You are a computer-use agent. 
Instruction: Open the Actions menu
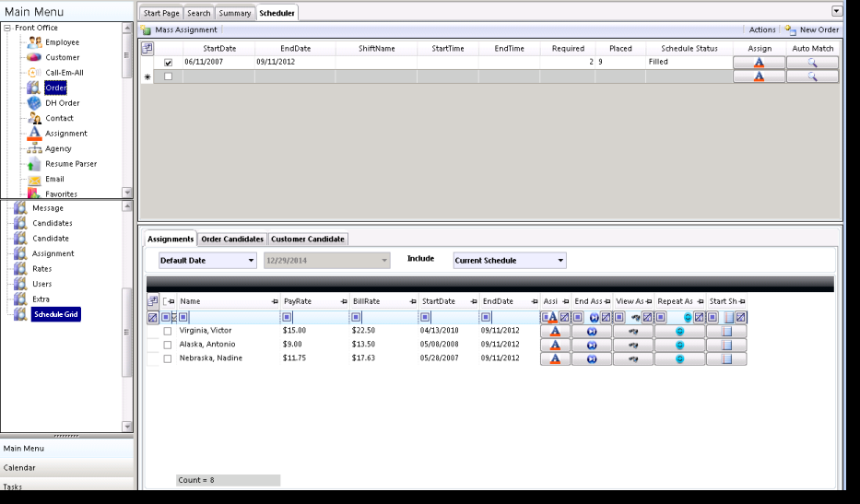pos(762,30)
